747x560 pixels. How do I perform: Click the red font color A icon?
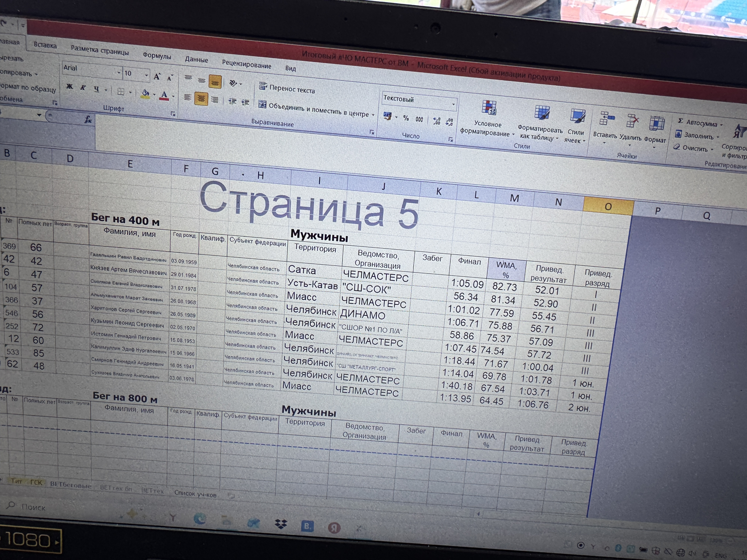(x=165, y=96)
